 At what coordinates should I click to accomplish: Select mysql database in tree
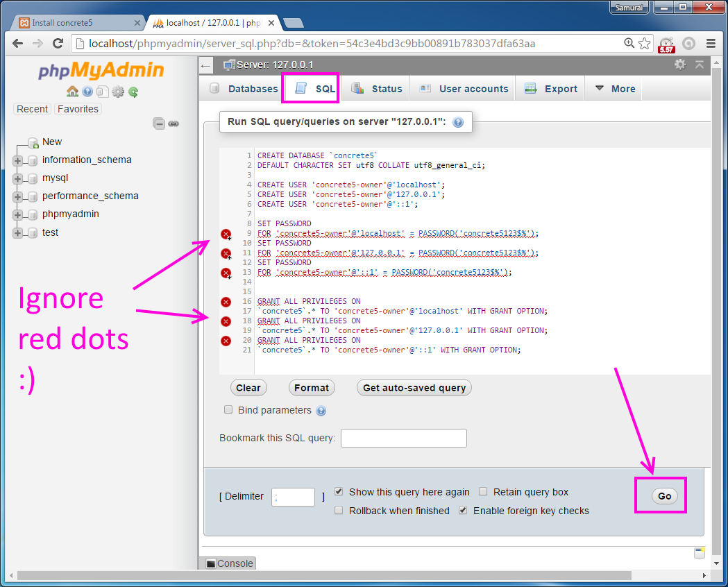(56, 178)
